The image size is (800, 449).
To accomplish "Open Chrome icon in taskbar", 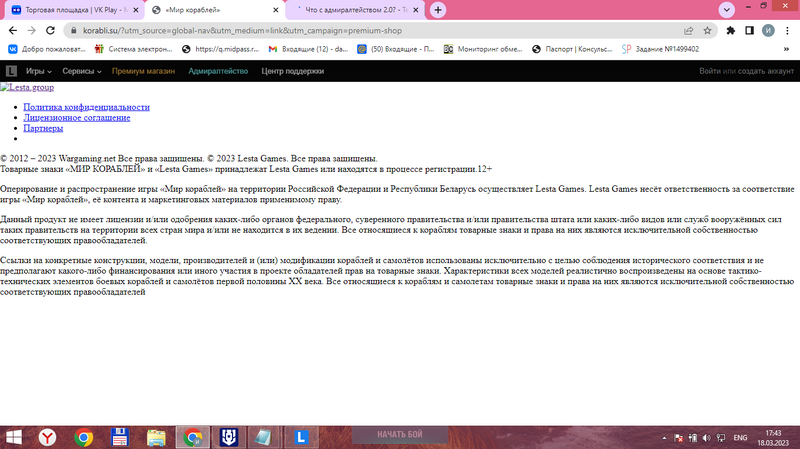I will coord(84,437).
